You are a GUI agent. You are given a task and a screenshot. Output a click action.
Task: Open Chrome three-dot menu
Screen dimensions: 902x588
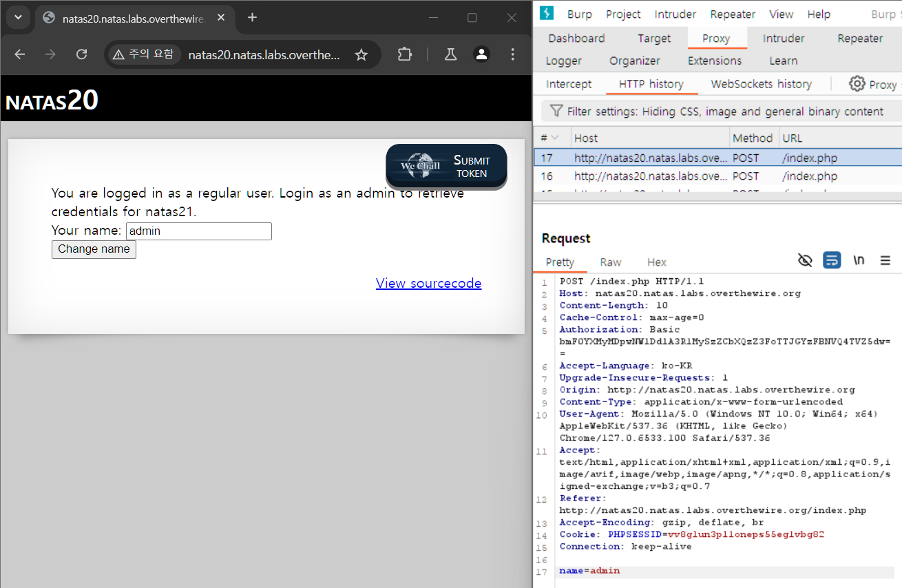point(512,54)
